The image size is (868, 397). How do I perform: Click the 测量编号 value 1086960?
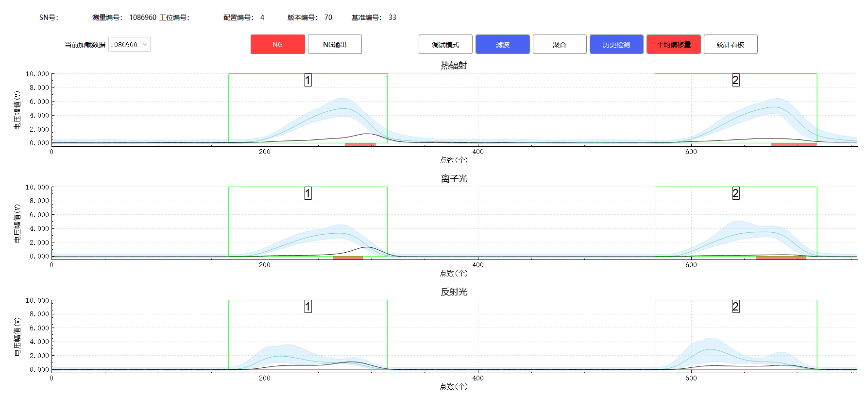143,17
